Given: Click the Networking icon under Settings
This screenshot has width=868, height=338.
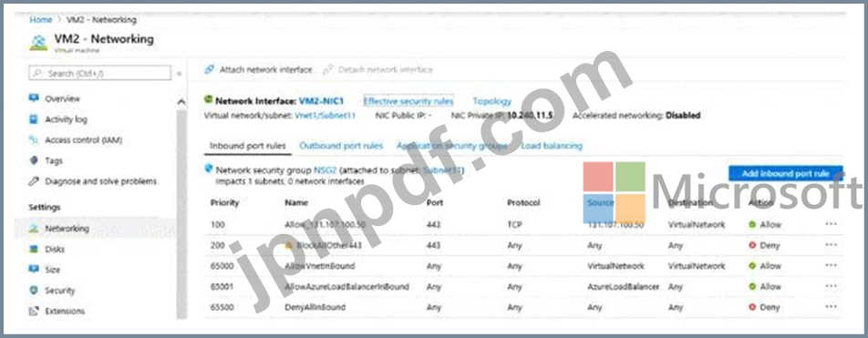Looking at the screenshot, I should click(x=35, y=229).
